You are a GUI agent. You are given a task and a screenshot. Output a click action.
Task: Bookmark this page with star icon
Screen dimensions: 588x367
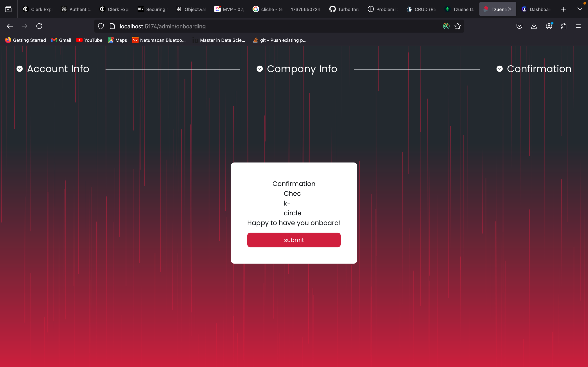click(458, 26)
